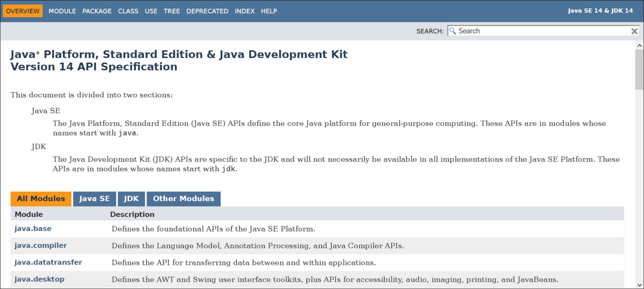
Task: Open the java.desktop module link
Action: [40, 279]
